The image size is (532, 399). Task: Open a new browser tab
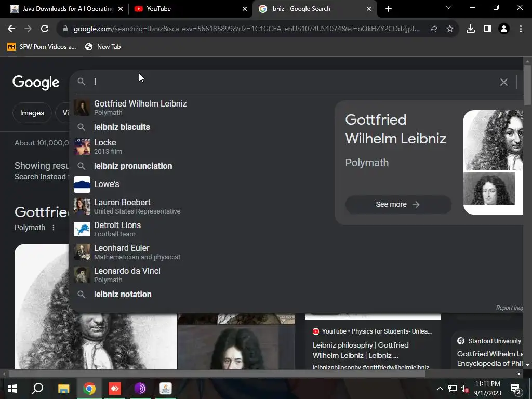[389, 9]
